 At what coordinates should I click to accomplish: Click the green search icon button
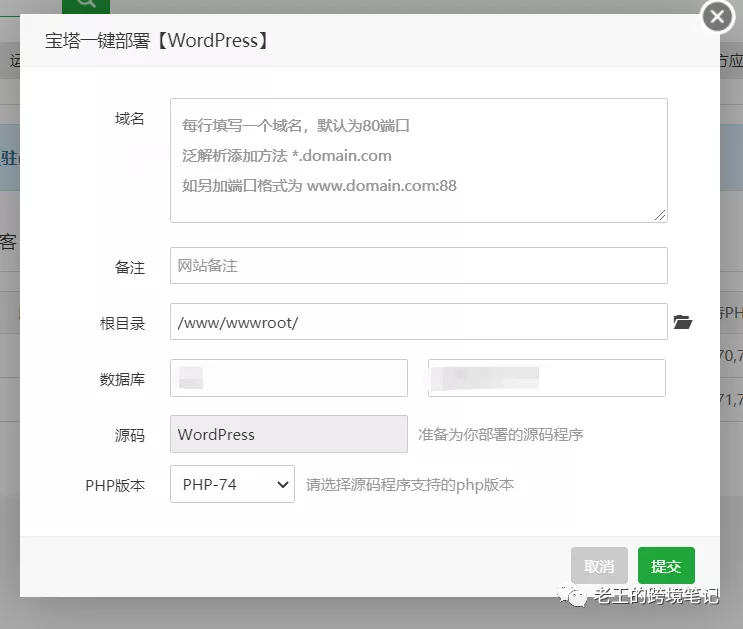pos(85,5)
